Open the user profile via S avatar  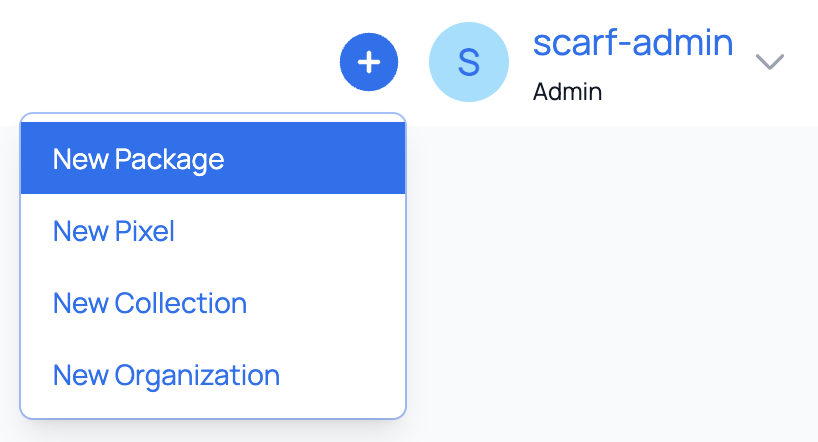(468, 62)
